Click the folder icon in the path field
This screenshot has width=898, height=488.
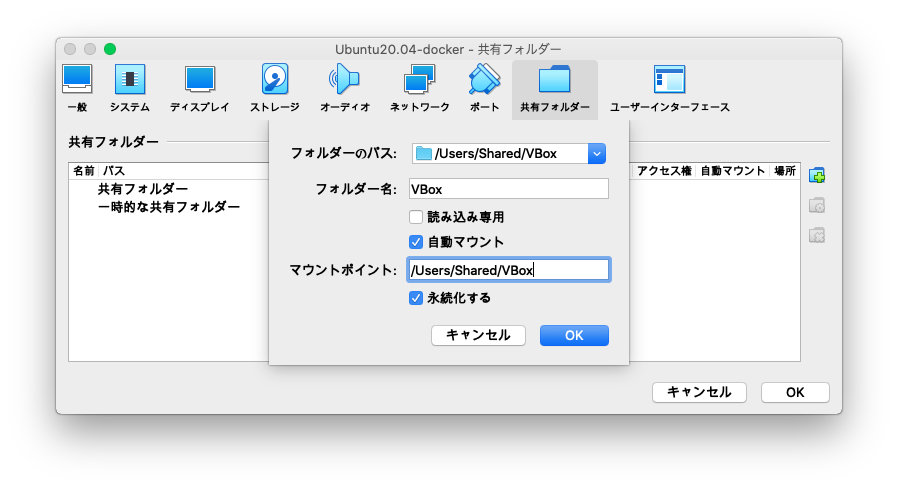click(423, 154)
